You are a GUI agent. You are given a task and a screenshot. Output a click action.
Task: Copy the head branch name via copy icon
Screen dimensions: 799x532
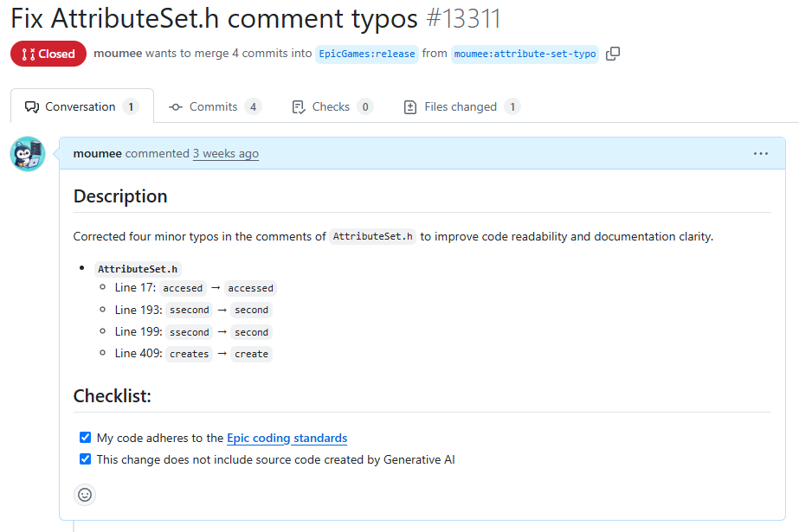613,54
